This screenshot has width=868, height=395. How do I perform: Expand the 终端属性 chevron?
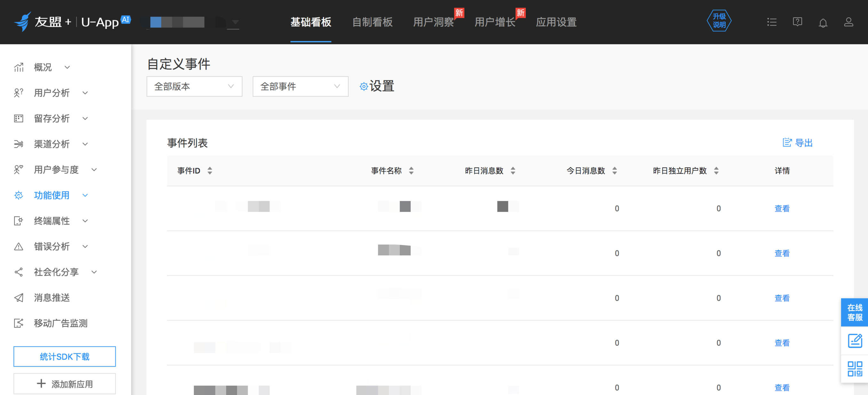(85, 221)
